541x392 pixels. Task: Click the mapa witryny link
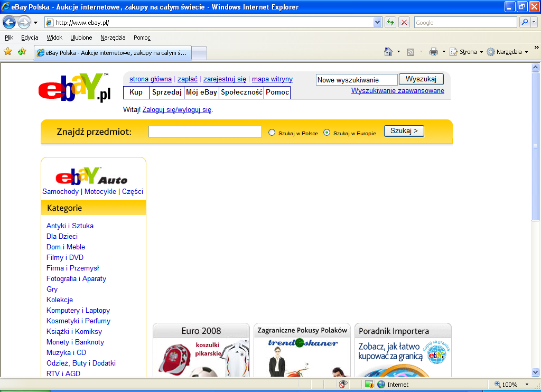(x=272, y=79)
